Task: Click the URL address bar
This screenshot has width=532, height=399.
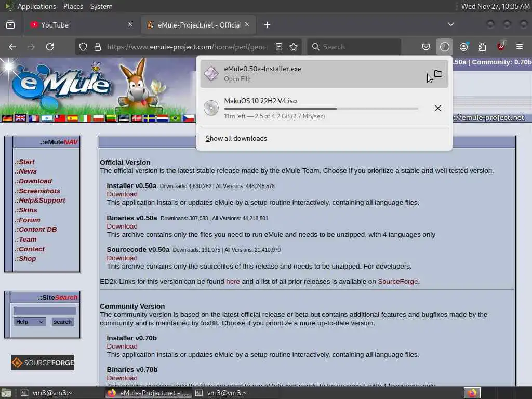Action: (187, 47)
